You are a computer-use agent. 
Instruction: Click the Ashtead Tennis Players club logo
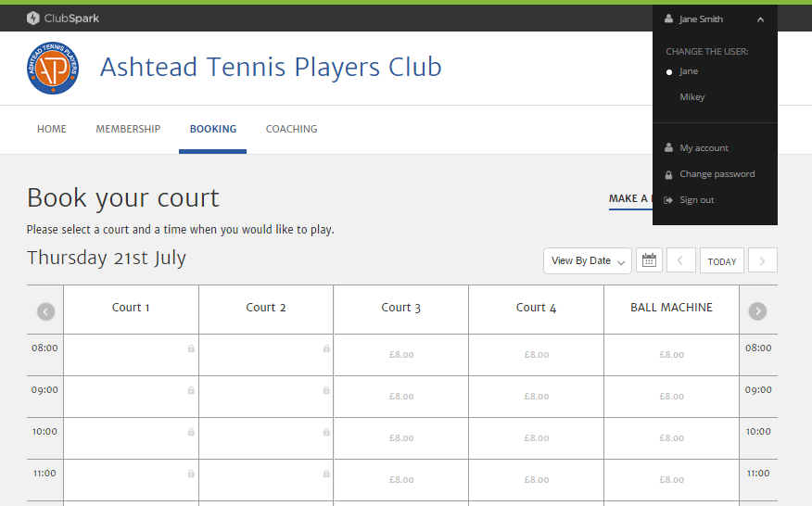tap(53, 69)
